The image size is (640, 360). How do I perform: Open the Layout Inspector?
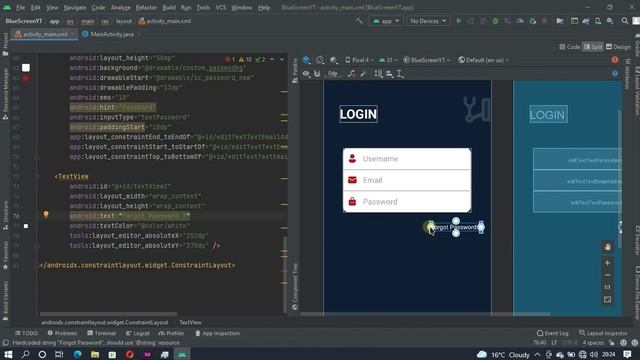[x=603, y=333]
